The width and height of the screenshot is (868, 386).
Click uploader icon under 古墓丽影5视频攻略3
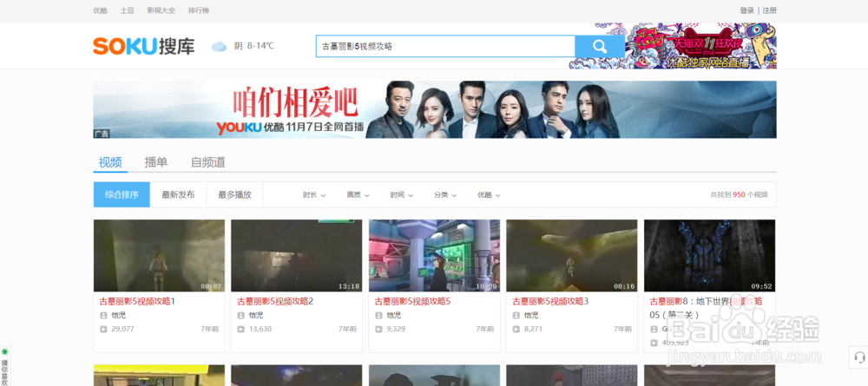point(516,315)
